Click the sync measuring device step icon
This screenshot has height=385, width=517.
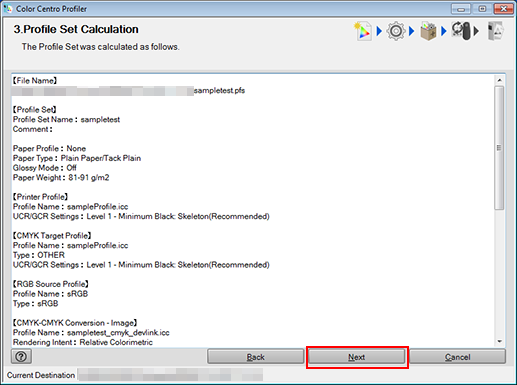tap(462, 31)
